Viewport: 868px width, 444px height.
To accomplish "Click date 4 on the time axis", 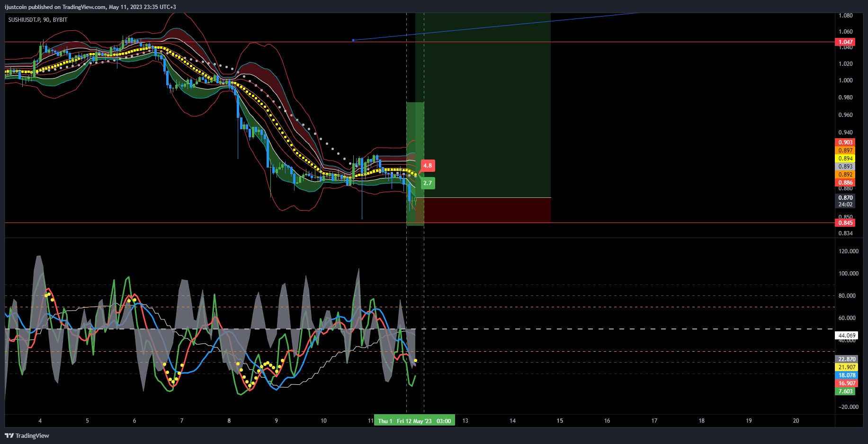I will tap(40, 421).
